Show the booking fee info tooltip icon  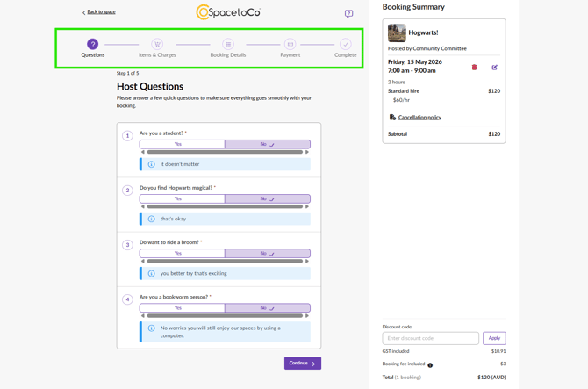(430, 365)
